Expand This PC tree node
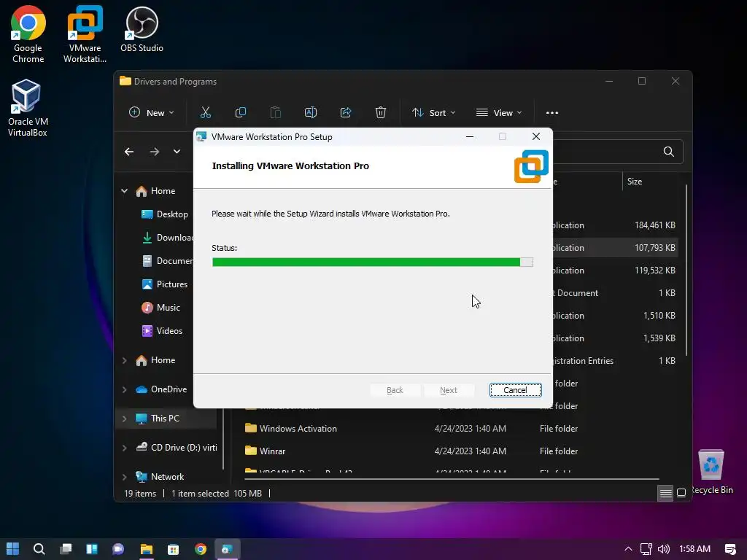 pos(124,419)
